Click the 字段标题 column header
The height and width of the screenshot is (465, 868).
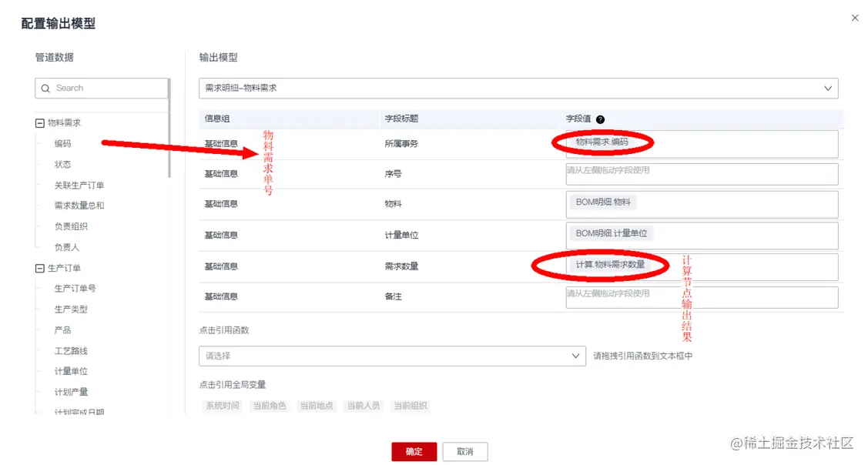click(x=401, y=119)
